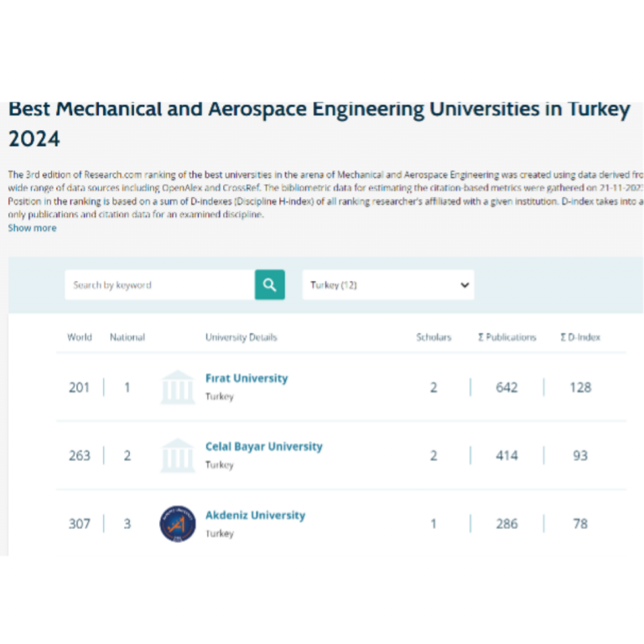The width and height of the screenshot is (644, 644).
Task: Select world rank value 263
Action: 80,455
